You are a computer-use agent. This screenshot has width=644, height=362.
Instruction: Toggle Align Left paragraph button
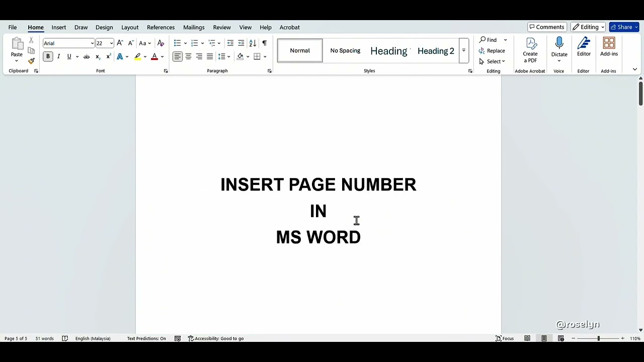pos(177,57)
